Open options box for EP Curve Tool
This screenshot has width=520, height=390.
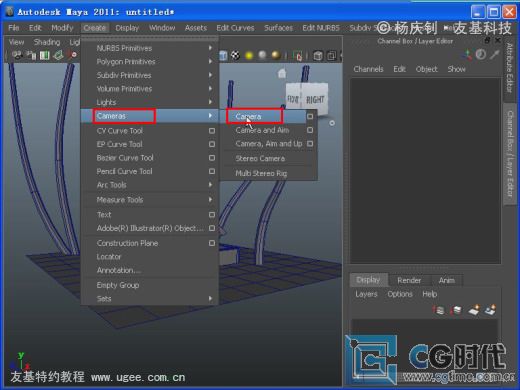212,144
